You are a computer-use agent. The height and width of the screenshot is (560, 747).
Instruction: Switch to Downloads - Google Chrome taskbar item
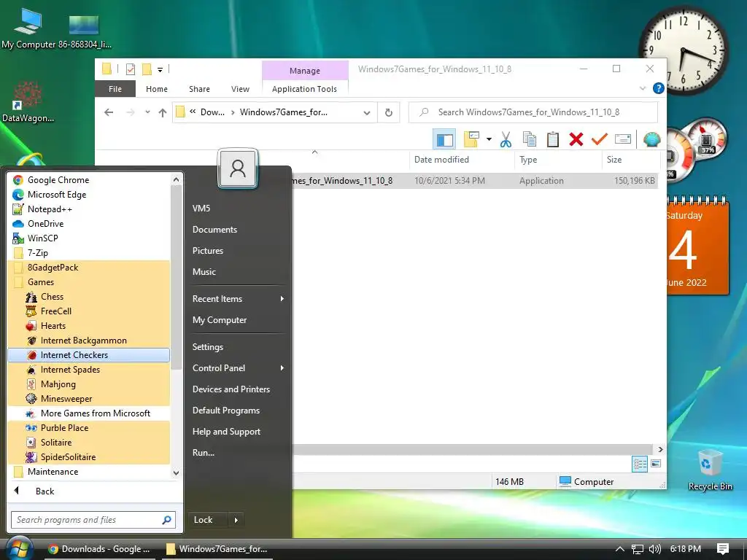point(100,549)
